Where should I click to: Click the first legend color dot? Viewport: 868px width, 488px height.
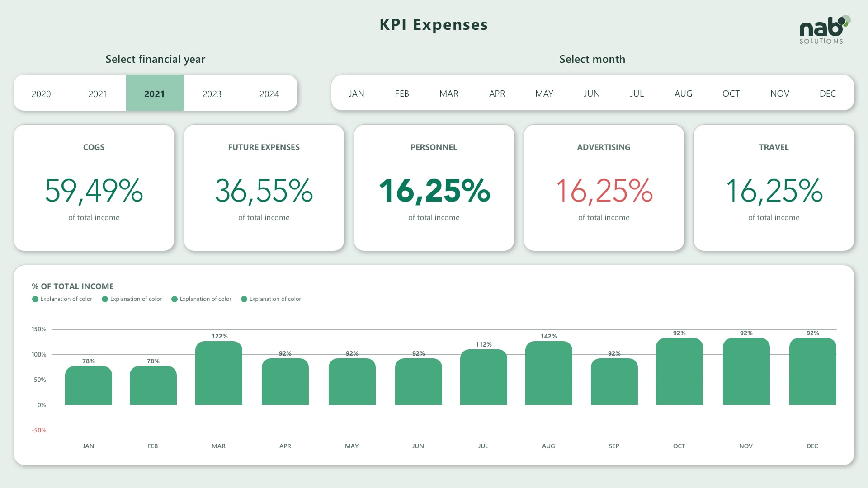[x=35, y=299]
